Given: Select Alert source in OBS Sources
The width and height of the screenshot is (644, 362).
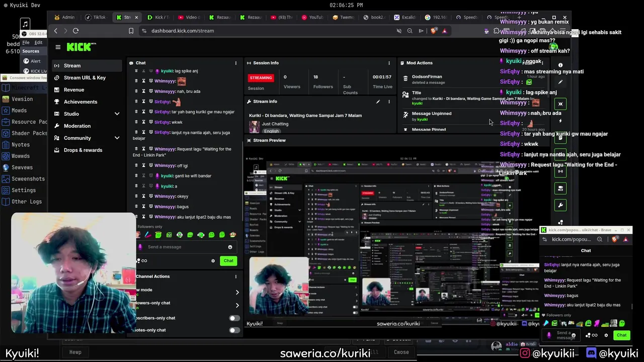Looking at the screenshot, I should [35, 61].
